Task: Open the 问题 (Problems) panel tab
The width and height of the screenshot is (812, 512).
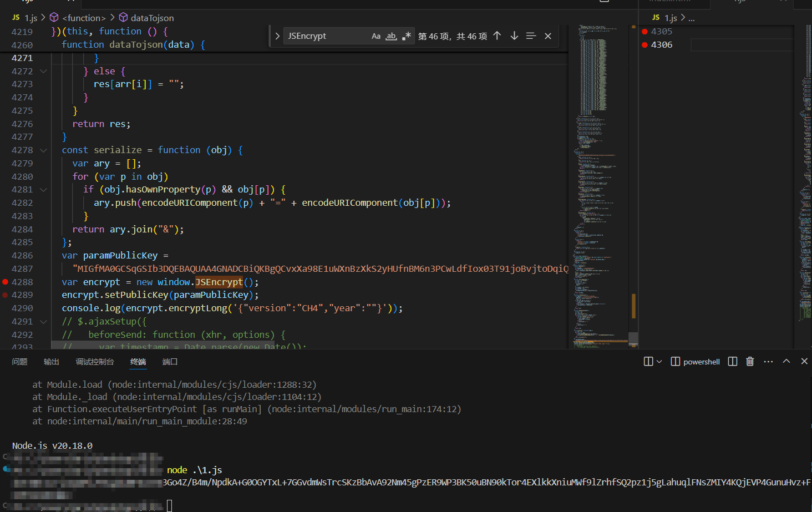Action: point(20,362)
